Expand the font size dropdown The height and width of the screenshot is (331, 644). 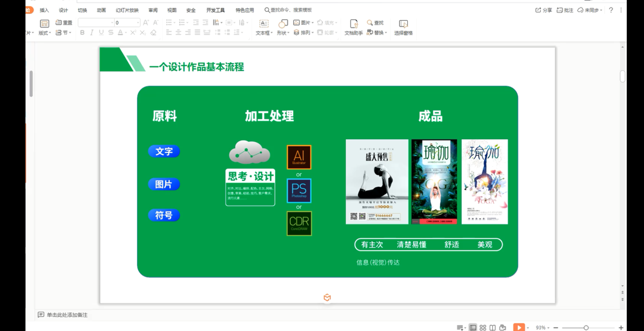tap(138, 23)
